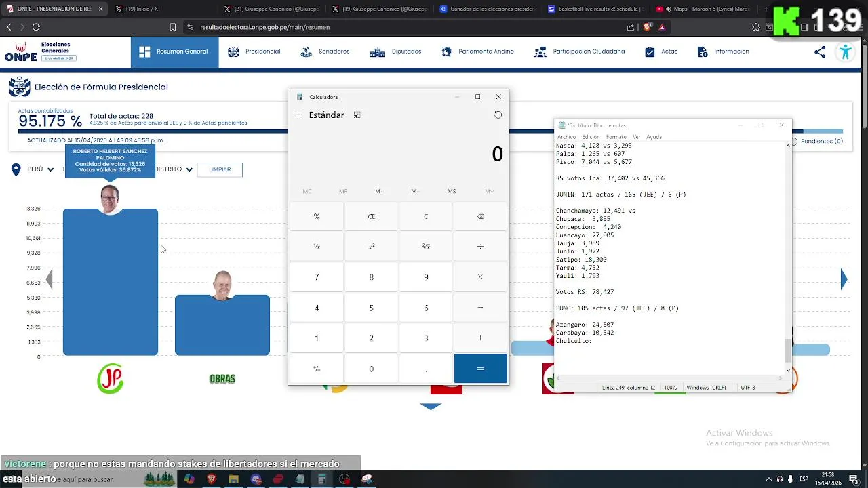Screen dimensions: 868x488
Task: Open Calculator from the Windows taskbar
Action: click(x=322, y=479)
